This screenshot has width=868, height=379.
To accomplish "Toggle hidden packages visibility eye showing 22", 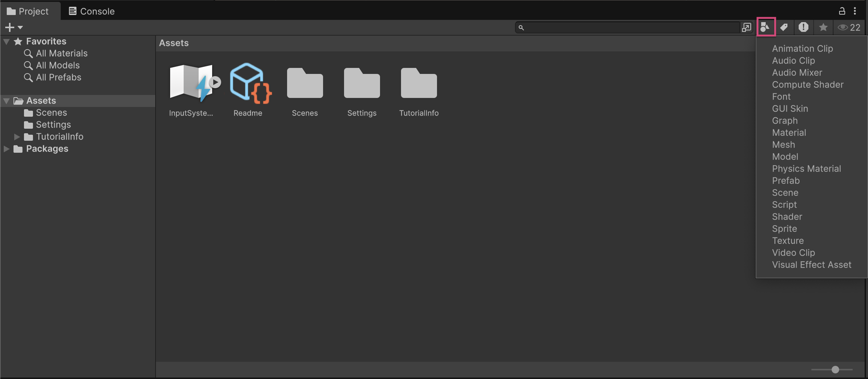I will coord(849,27).
